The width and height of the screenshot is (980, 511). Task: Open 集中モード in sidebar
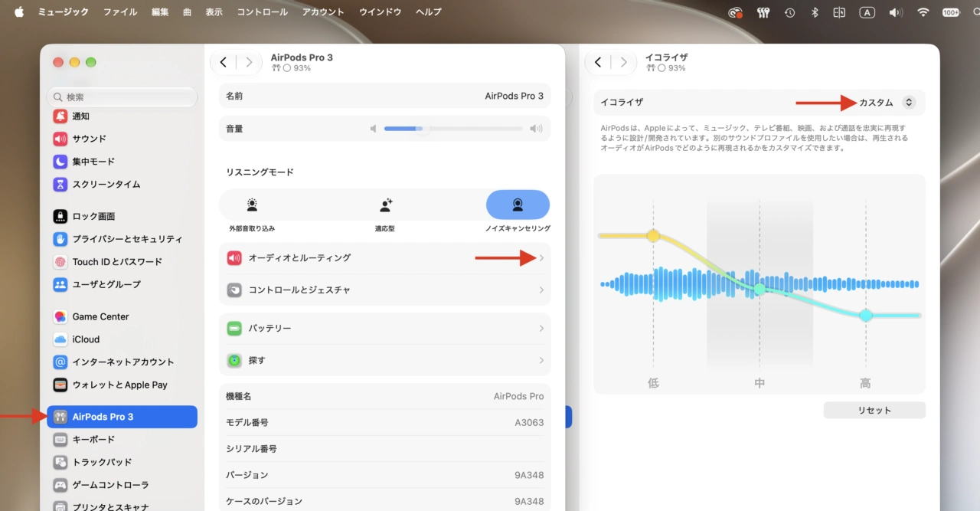pyautogui.click(x=122, y=162)
